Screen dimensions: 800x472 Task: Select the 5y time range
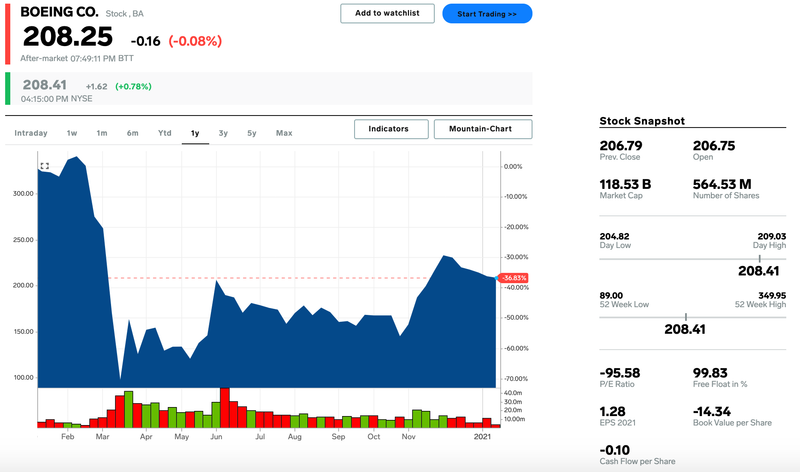pos(252,133)
